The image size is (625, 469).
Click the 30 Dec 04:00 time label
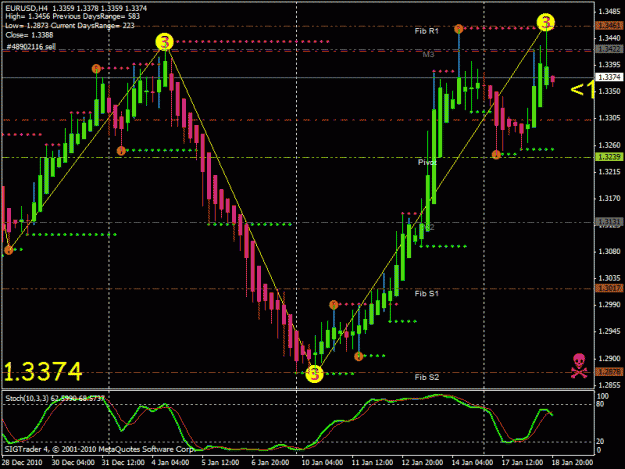click(73, 463)
